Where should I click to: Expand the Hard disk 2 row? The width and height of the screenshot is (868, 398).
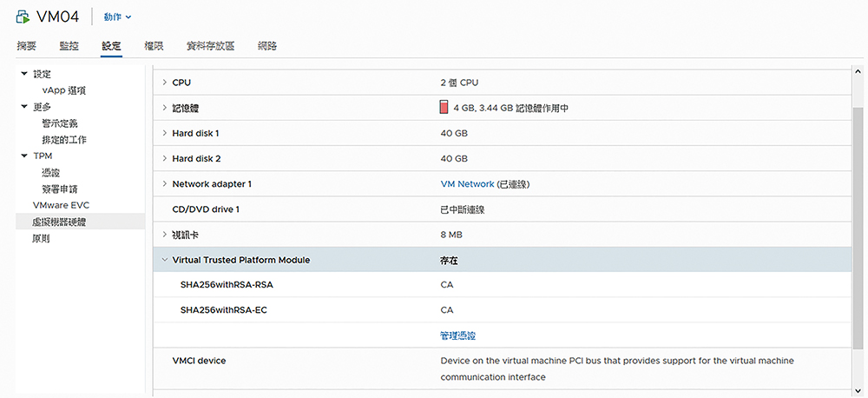(164, 158)
